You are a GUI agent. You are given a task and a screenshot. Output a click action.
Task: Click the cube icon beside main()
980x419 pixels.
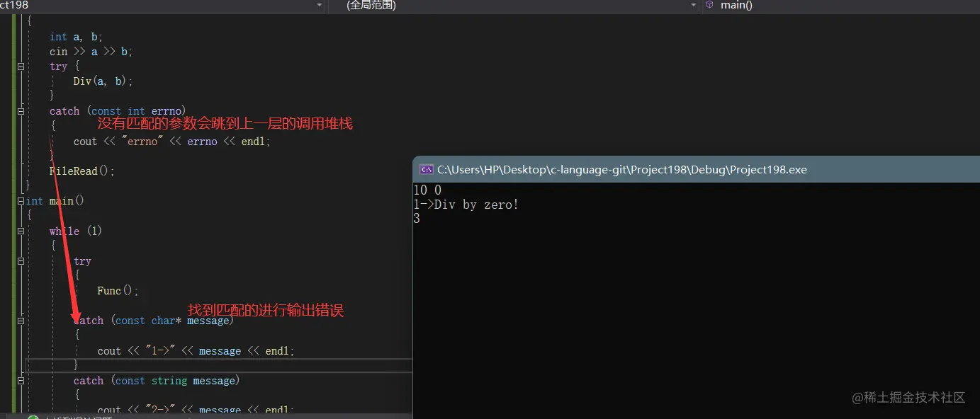point(709,5)
